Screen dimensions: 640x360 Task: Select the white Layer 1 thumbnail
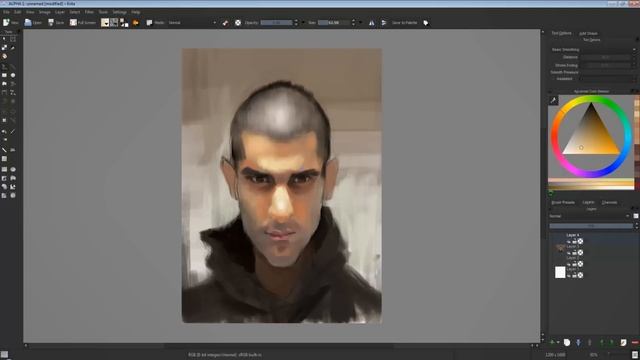click(560, 272)
